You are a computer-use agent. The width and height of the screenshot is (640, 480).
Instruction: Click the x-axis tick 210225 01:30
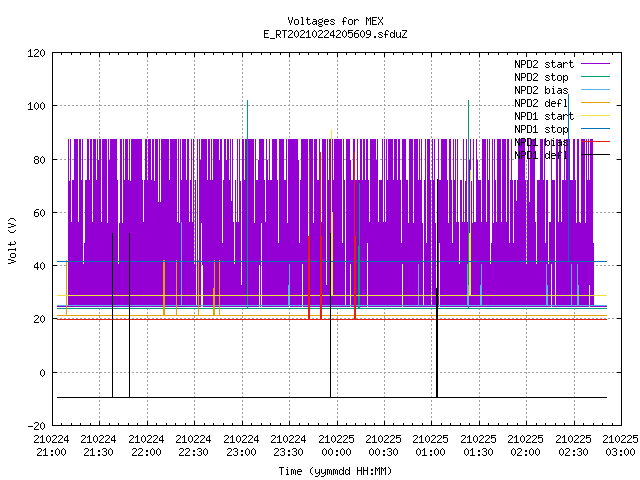[478, 446]
